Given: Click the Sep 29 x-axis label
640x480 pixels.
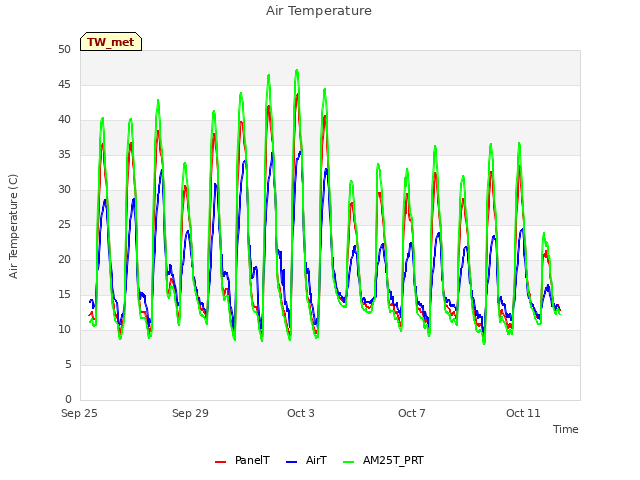Looking at the screenshot, I should (190, 413).
